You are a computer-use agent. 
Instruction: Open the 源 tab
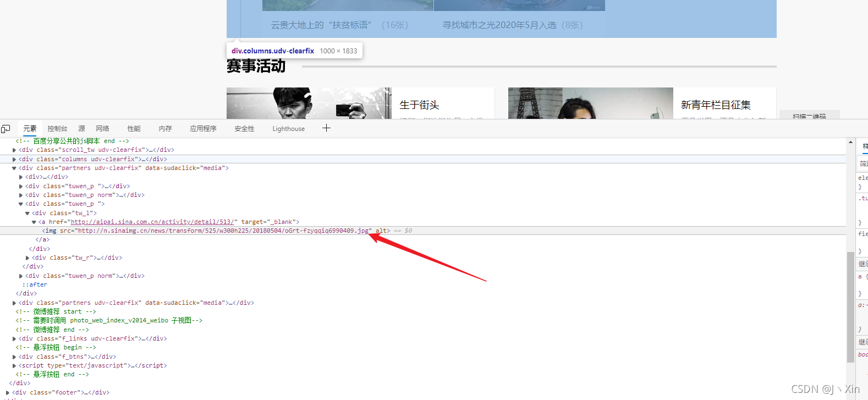click(x=81, y=129)
